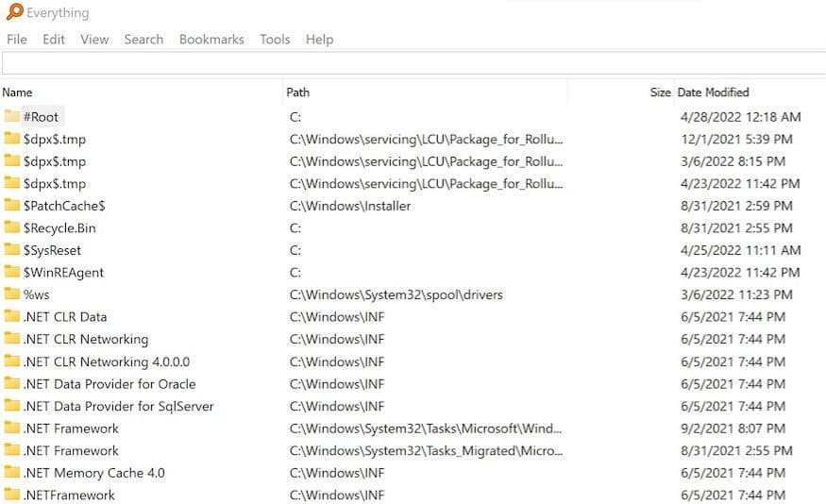This screenshot has width=826, height=504.
Task: Click the date 4/25/2022 11:11 AM
Action: (741, 250)
